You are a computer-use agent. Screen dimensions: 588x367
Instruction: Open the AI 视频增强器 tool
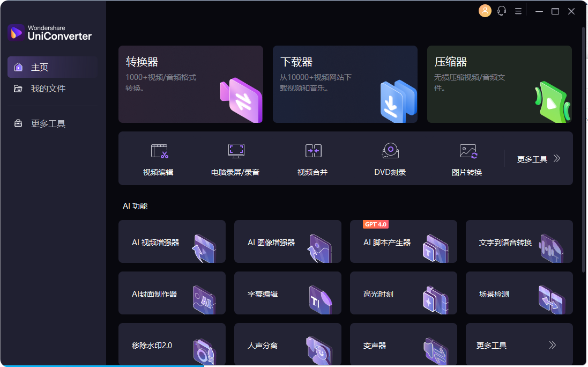tap(172, 241)
